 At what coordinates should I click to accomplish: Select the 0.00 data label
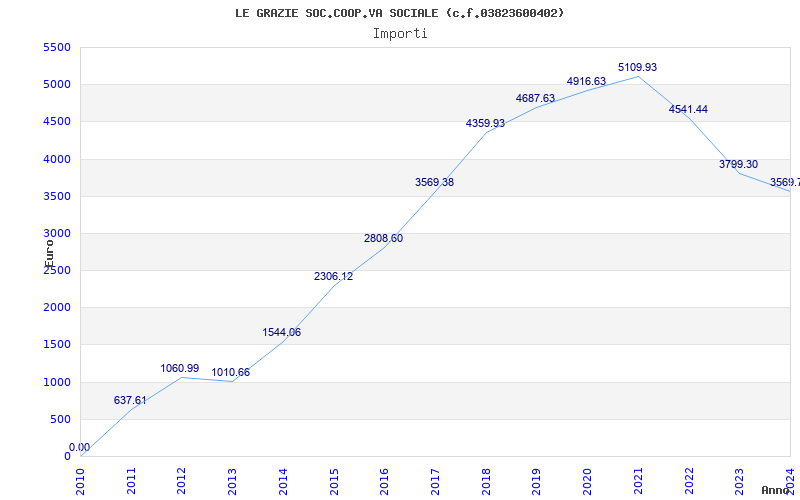[x=79, y=447]
